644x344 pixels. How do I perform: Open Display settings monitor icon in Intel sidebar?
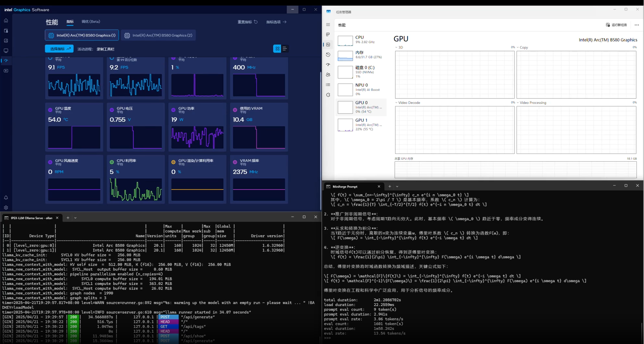6,51
